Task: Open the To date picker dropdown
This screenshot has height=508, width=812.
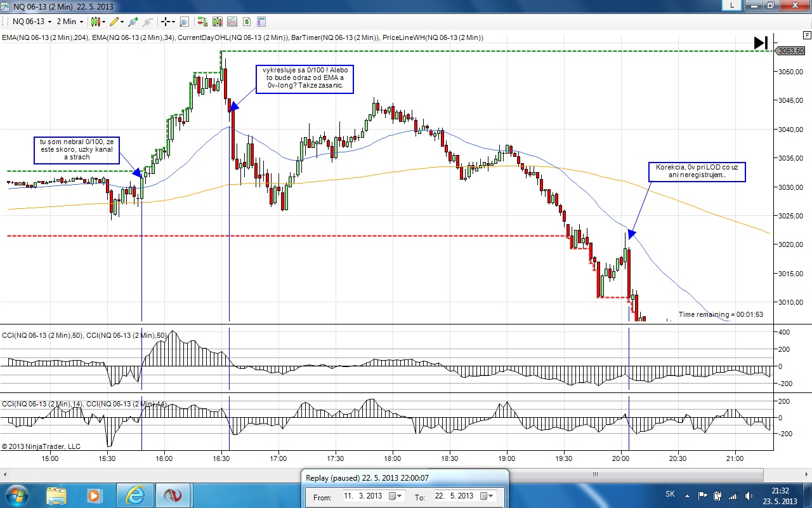Action: click(x=487, y=496)
